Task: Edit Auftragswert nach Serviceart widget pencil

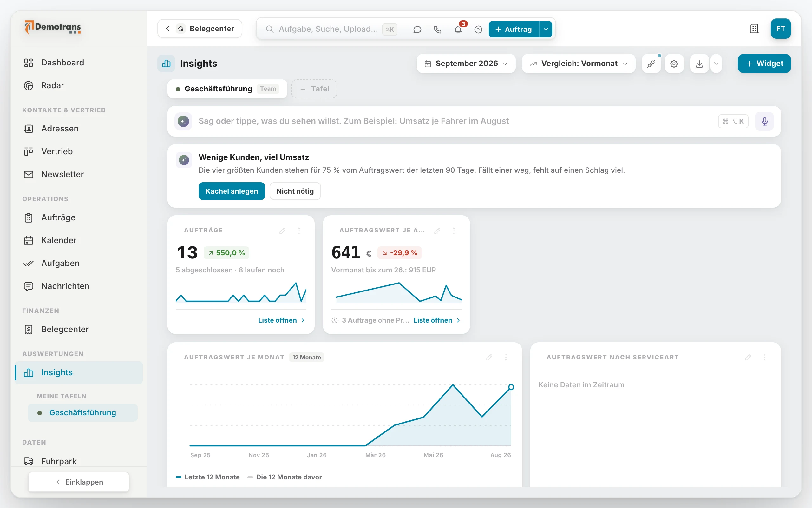Action: (748, 357)
